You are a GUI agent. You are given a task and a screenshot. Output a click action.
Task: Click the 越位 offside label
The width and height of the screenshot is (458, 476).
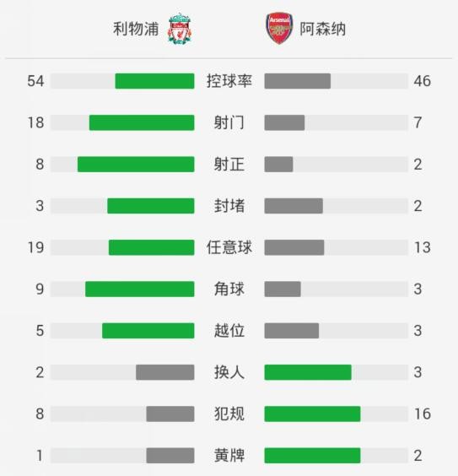click(x=229, y=331)
